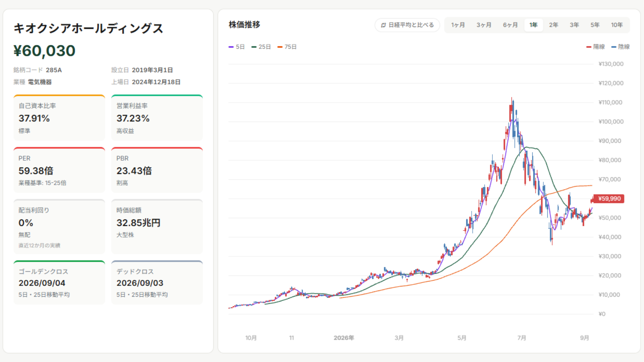Click the ¥60,030 stock price
The width and height of the screenshot is (644, 362).
(44, 51)
